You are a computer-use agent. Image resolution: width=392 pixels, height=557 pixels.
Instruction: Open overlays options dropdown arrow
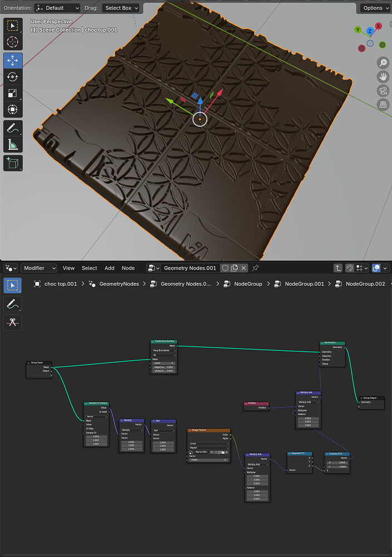385,268
